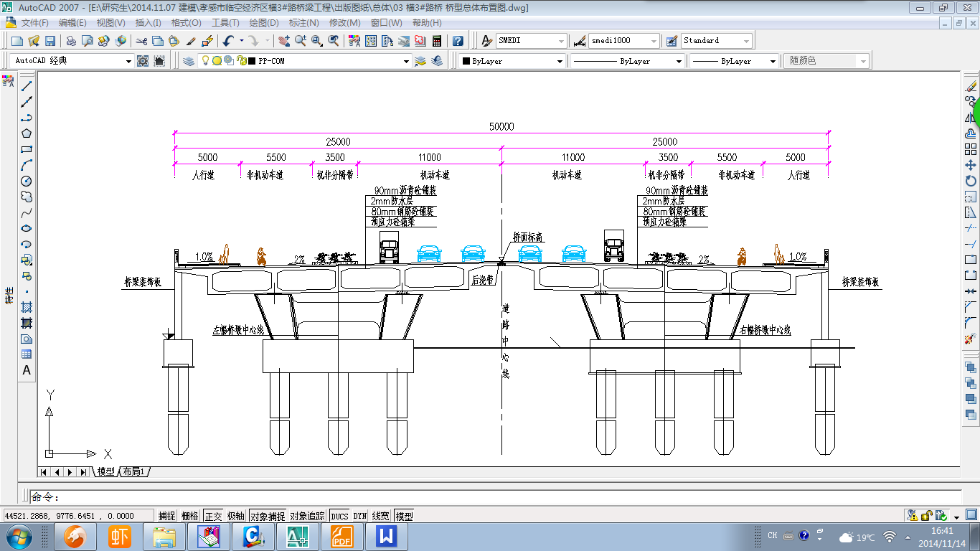Viewport: 980px width, 551px height.
Task: Activate the Multiline Text (A) tool
Action: pos(27,370)
